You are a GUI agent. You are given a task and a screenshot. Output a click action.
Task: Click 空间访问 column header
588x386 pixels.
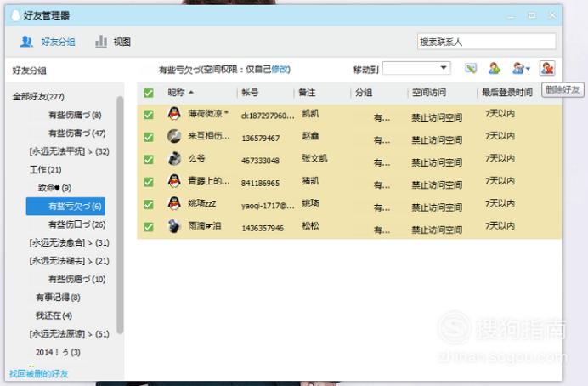429,93
